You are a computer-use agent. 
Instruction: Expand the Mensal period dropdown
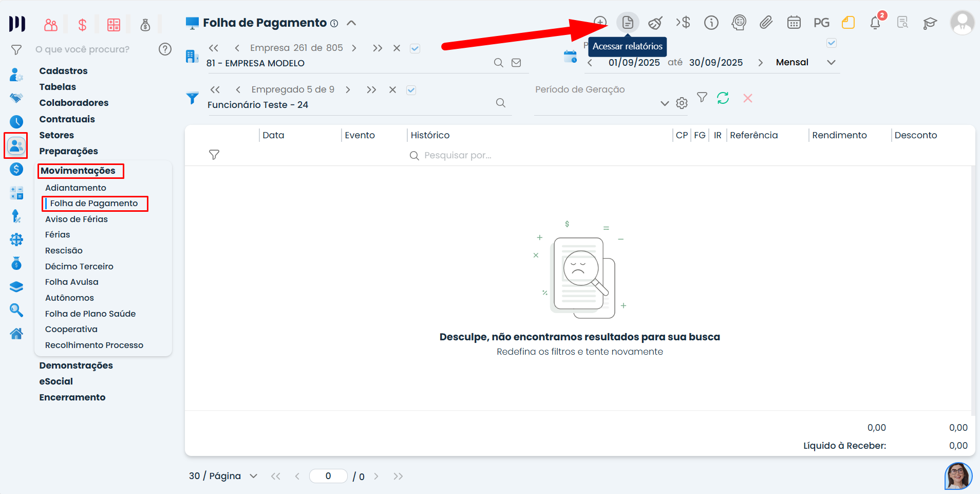831,63
